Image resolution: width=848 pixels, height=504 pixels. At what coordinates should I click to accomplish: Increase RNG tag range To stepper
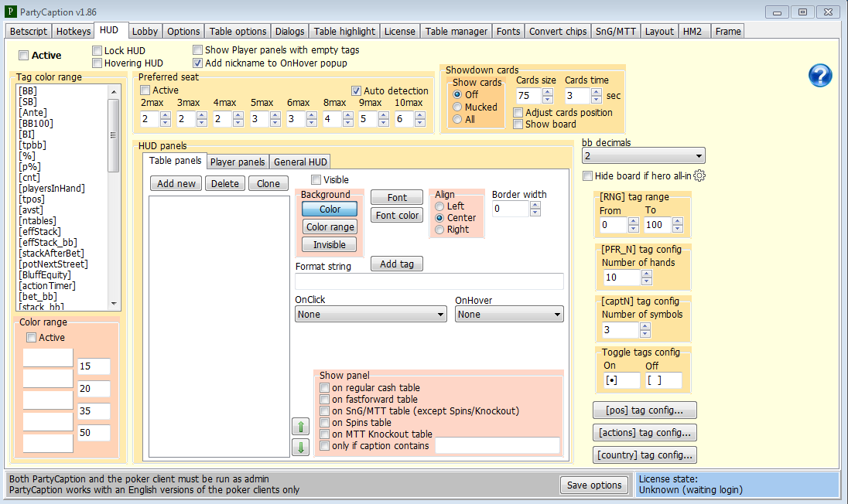click(678, 221)
